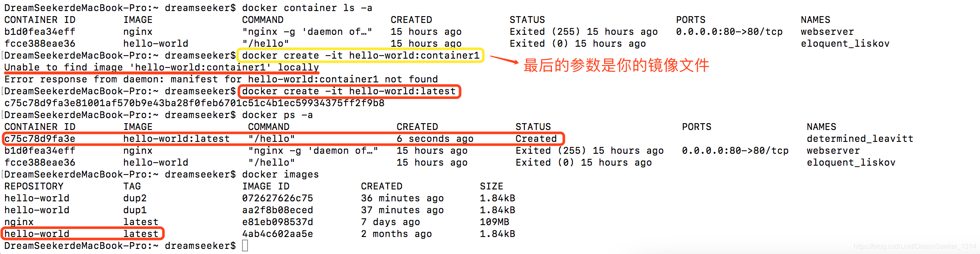Click the long c75c78d9fa3e81001af570 container hash
Image resolution: width=980 pixels, height=254 pixels.
click(x=194, y=103)
